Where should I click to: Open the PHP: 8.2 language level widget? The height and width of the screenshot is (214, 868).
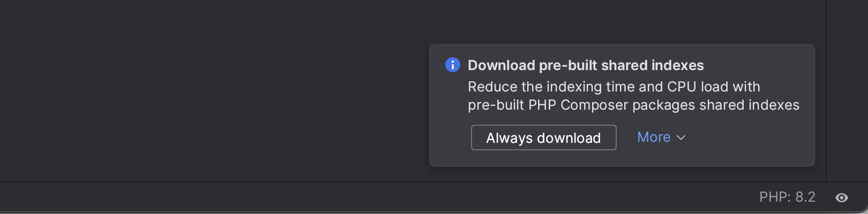[x=787, y=197]
